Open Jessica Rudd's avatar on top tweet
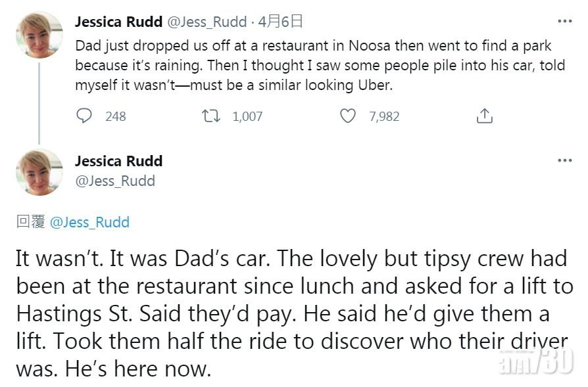 pyautogui.click(x=39, y=35)
